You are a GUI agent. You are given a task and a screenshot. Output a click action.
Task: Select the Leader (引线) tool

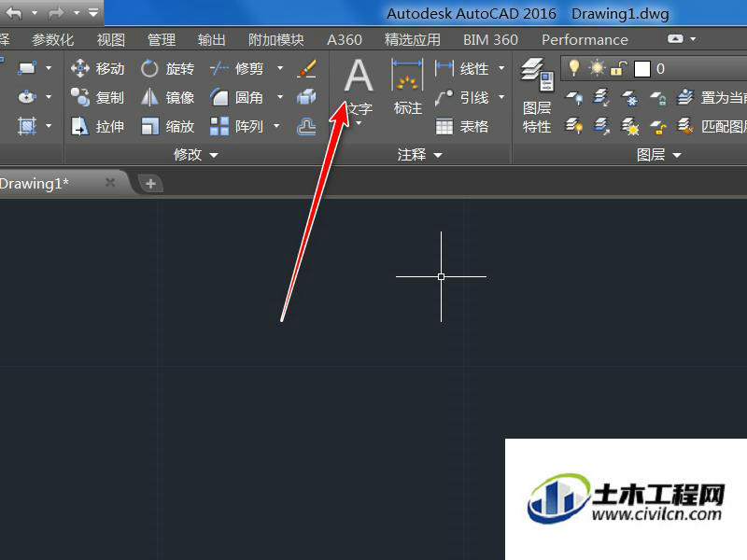461,98
